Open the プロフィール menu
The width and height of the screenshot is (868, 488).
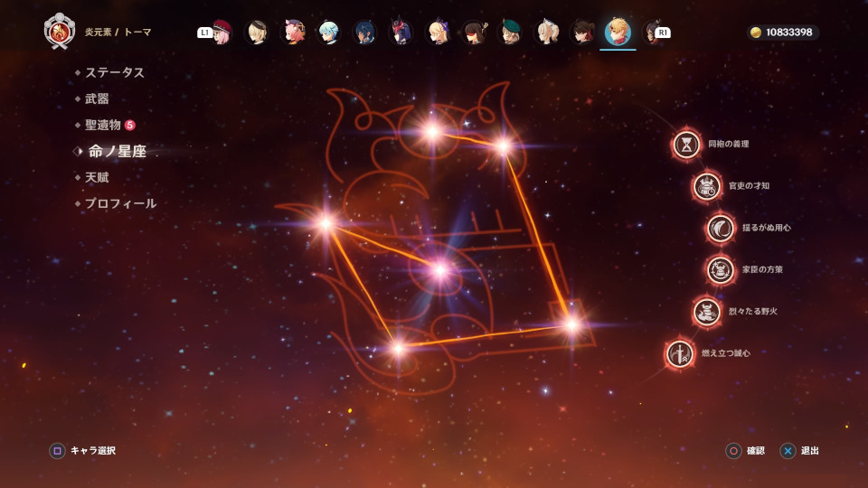coord(120,203)
